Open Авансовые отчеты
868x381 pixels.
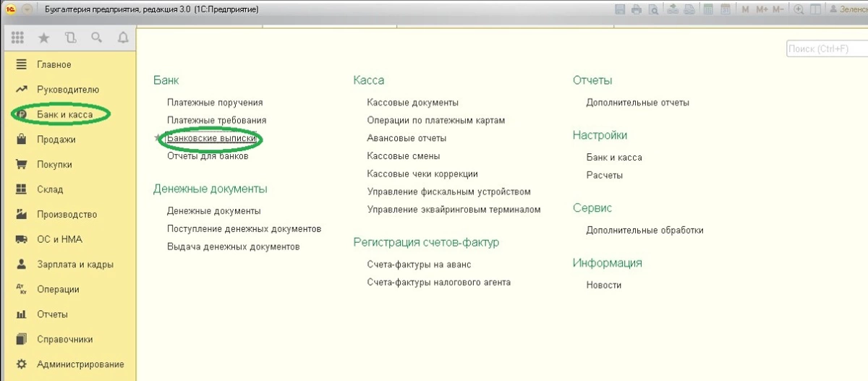tap(407, 137)
